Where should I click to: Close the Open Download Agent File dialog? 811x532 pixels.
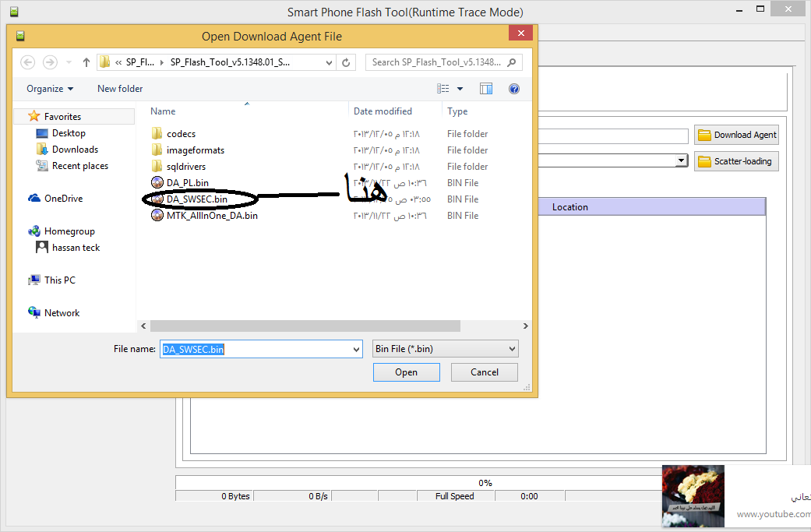pyautogui.click(x=521, y=33)
